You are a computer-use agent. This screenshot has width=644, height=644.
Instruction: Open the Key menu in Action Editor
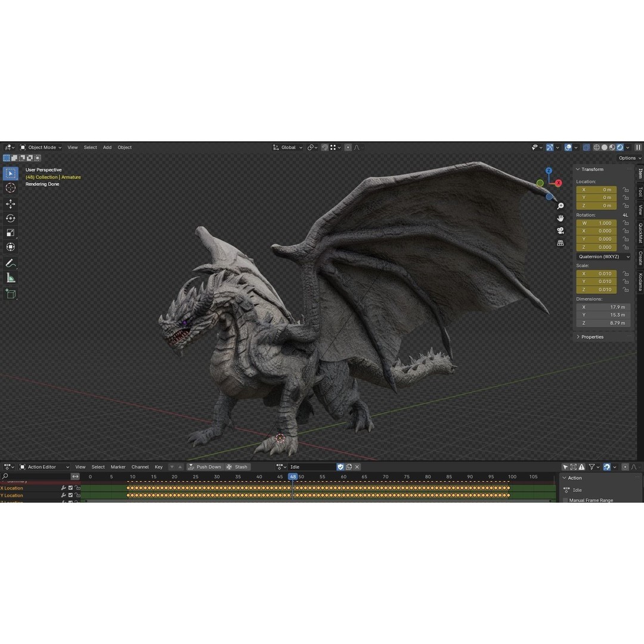coord(159,467)
